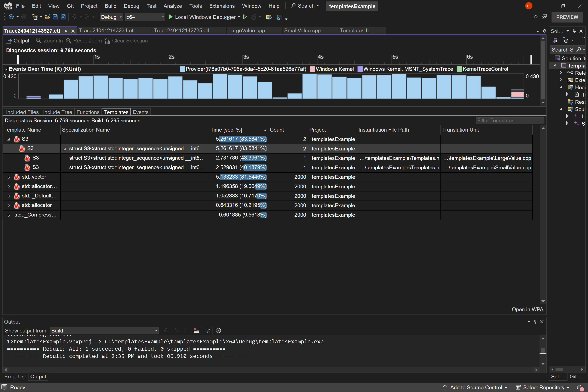
Task: Click the top Search box
Action: (x=305, y=6)
